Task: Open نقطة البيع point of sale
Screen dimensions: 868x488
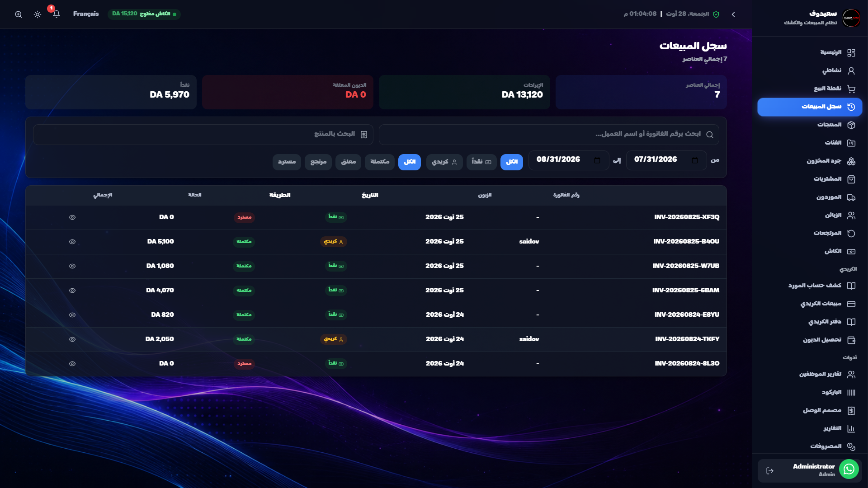Action: coord(810,89)
